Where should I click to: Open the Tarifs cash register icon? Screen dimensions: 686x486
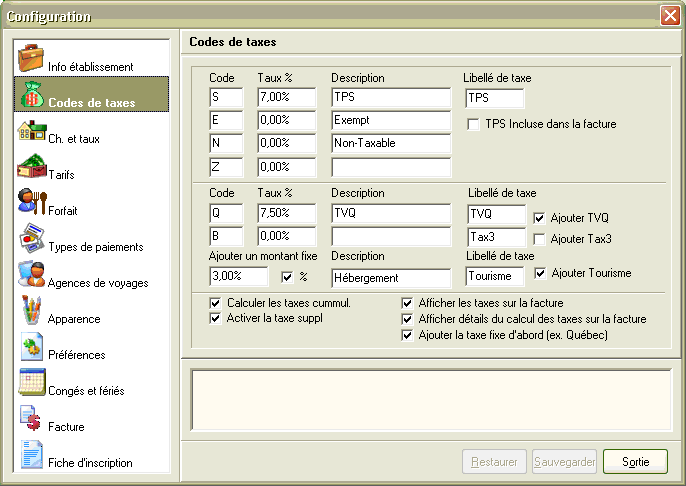click(31, 167)
